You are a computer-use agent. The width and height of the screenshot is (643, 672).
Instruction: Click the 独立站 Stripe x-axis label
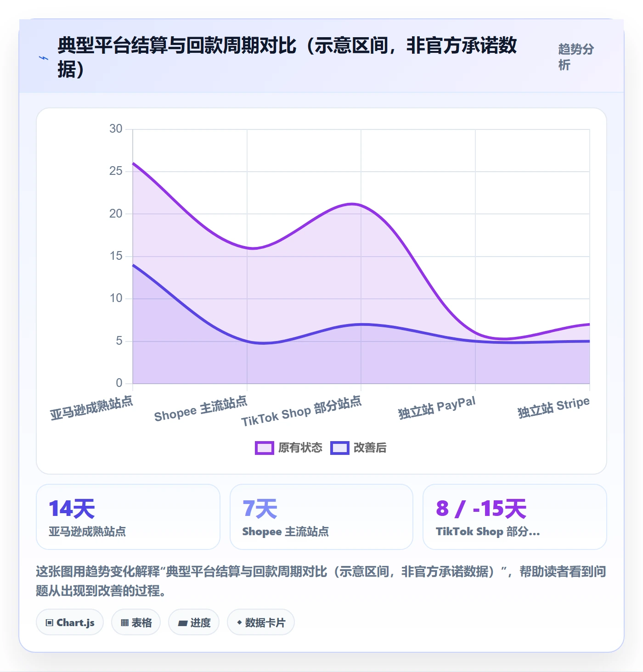[553, 408]
